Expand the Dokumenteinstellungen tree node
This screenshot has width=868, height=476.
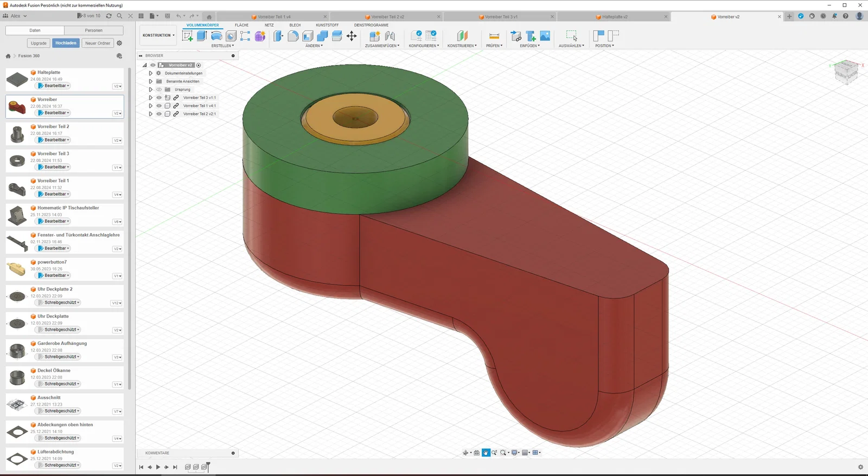pos(151,73)
